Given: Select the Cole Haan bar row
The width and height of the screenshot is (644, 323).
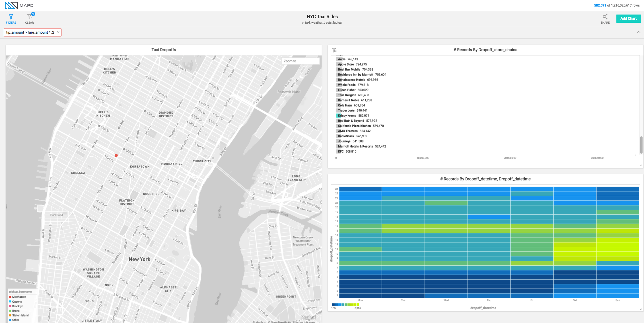Looking at the screenshot, I should (351, 105).
